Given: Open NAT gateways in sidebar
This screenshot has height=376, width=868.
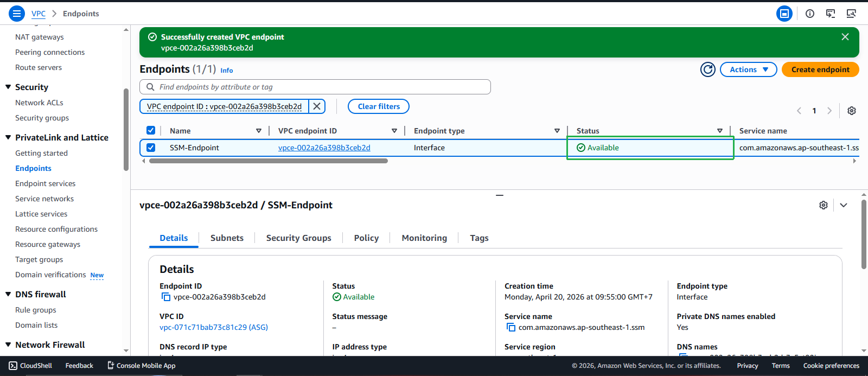Looking at the screenshot, I should (40, 37).
